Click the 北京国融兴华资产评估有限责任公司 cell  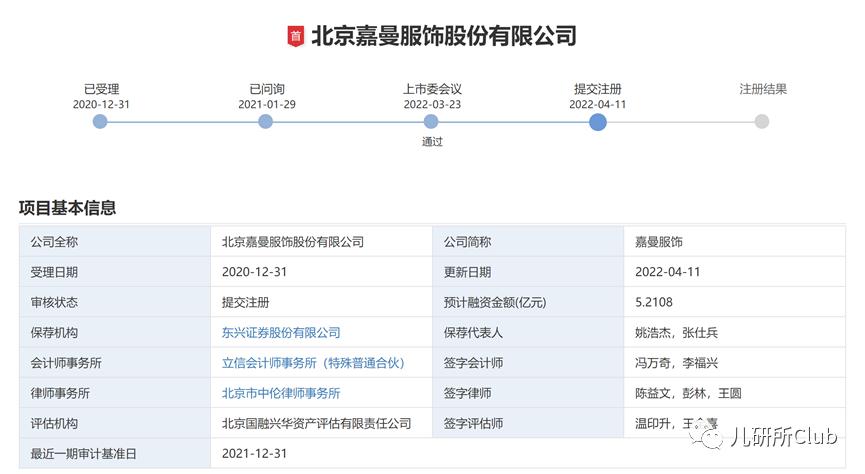coord(317,424)
